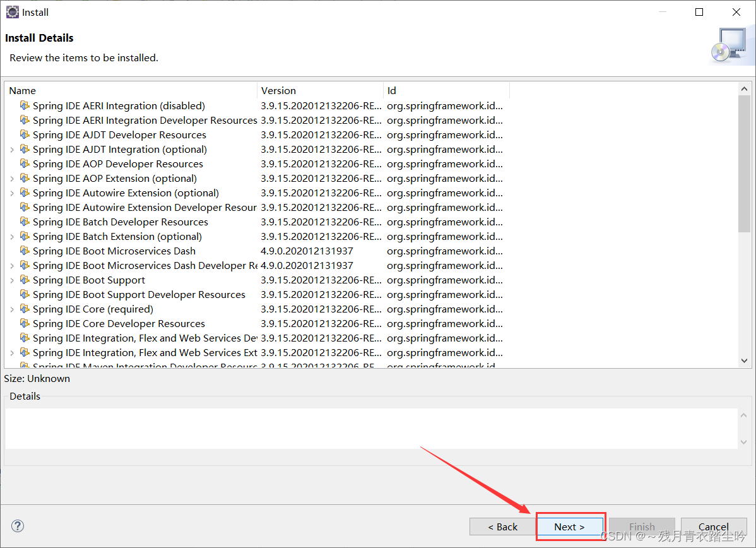Image resolution: width=756 pixels, height=548 pixels.
Task: Click the icon beside Integration, Flex and Web Services Ext row
Action: pos(25,352)
